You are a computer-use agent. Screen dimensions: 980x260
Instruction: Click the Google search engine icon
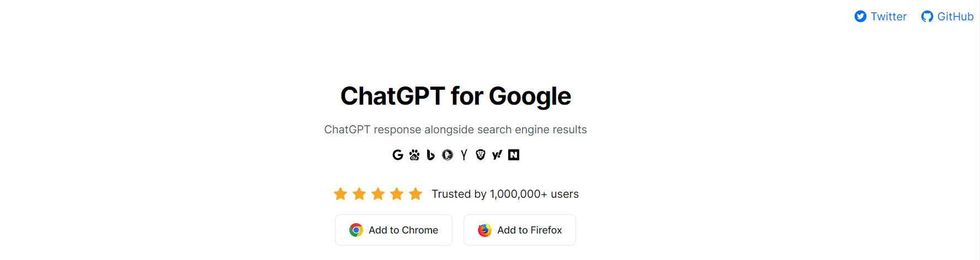click(397, 155)
